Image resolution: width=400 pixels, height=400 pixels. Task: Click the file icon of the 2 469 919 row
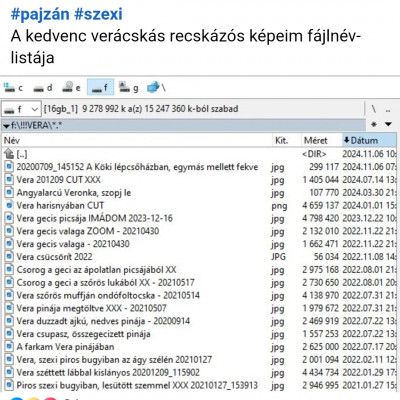(9, 321)
